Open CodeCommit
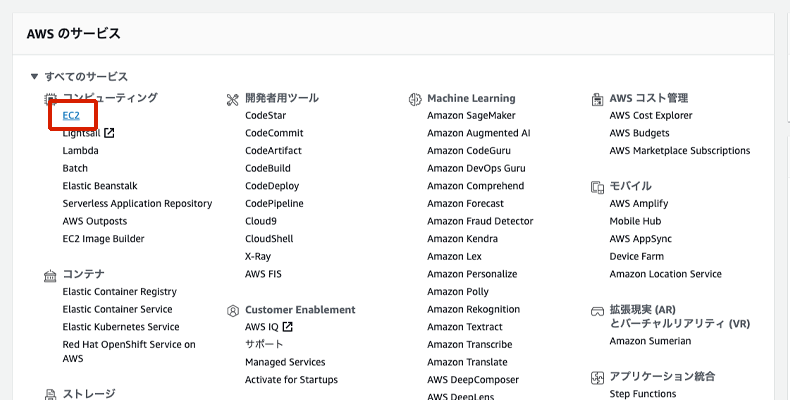Screen dimensions: 790x400 coord(274,133)
